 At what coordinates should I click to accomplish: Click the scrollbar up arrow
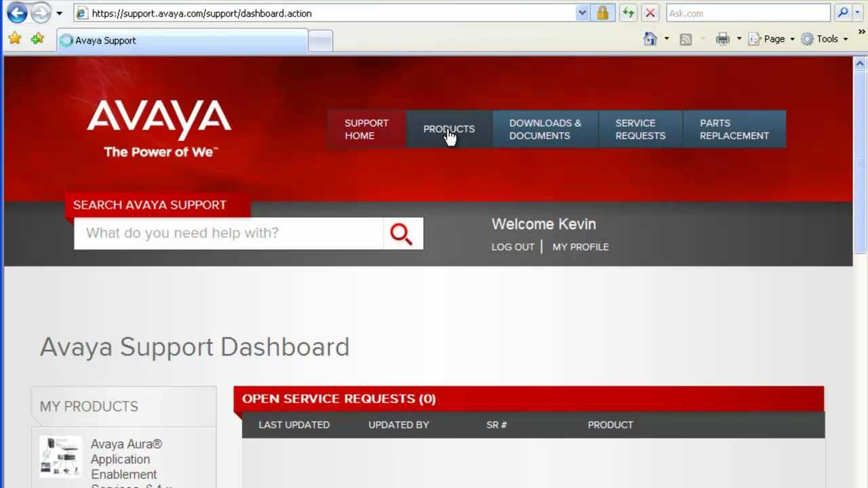[860, 64]
